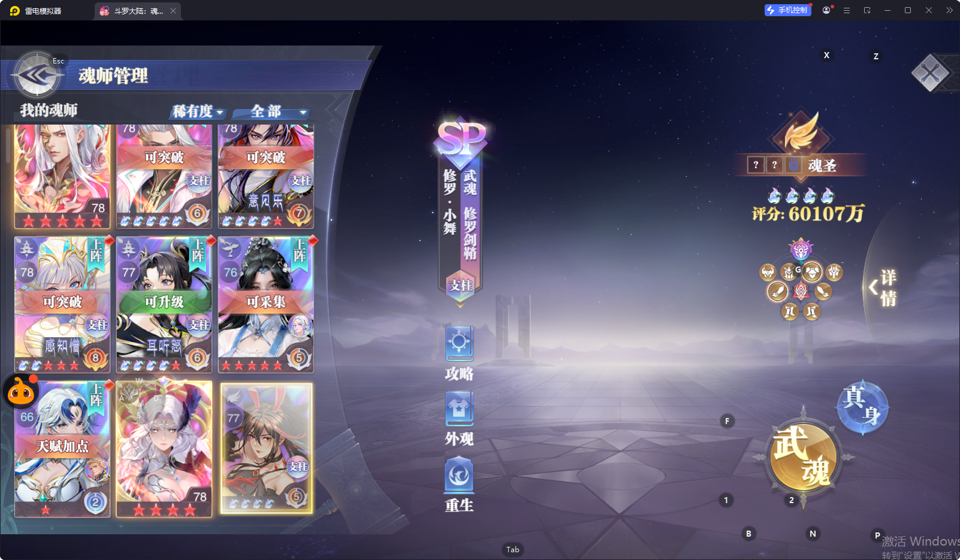Select the left boots equipment slot
Screen dimensions: 960x560
[790, 311]
